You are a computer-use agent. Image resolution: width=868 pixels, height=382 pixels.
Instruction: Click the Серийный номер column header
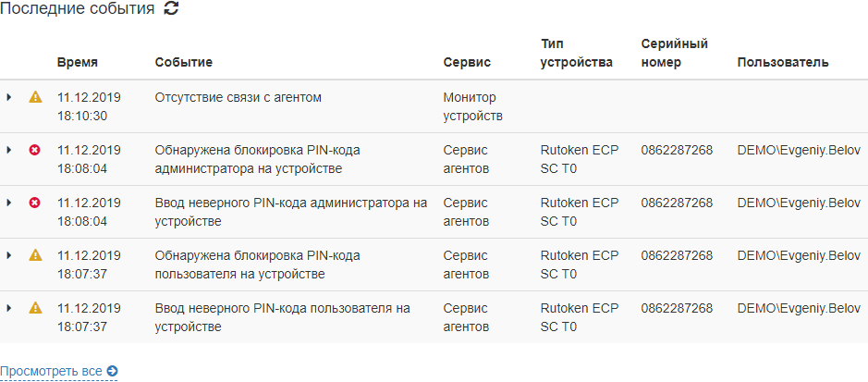[x=674, y=54]
